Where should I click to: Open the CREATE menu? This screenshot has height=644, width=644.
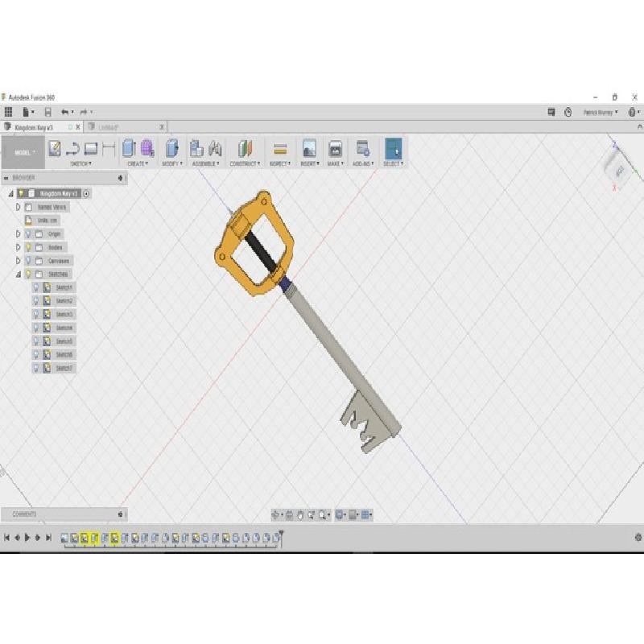[x=138, y=164]
